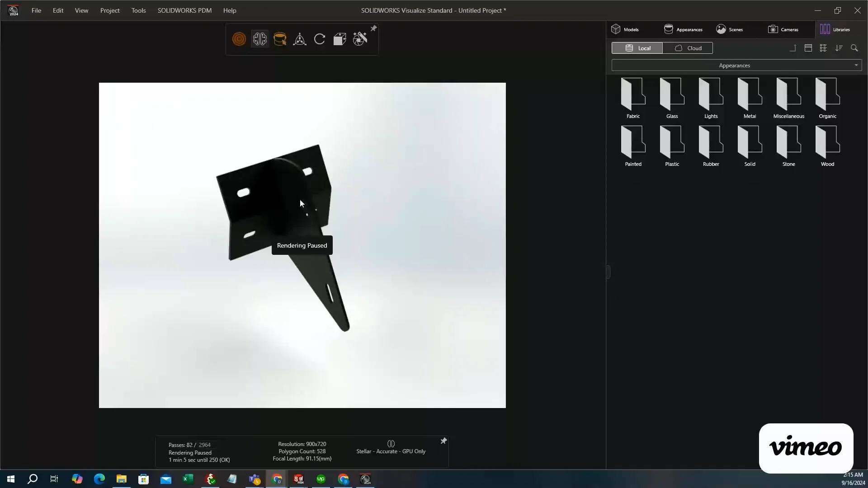Open the output tools cube icon
The image size is (868, 488).
point(340,39)
